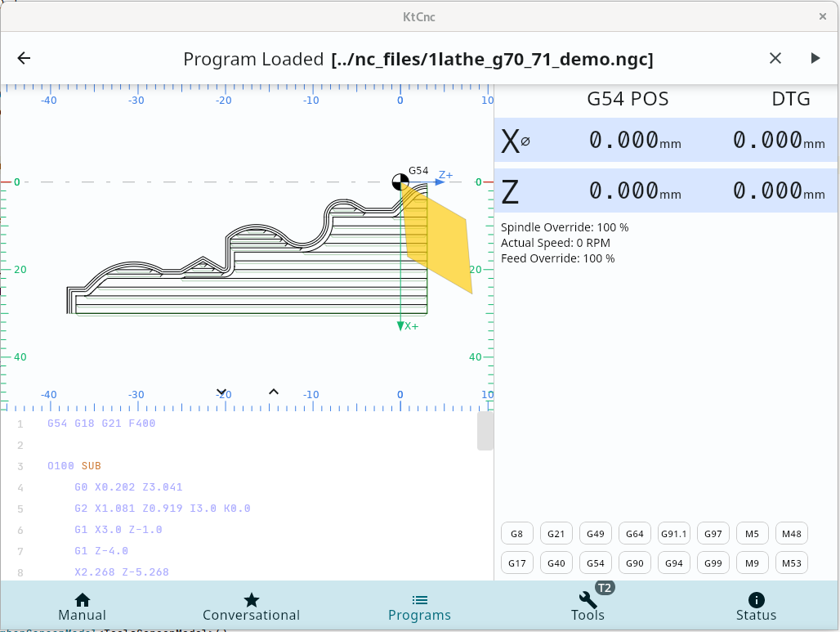
Task: Collapse preview with the down chevron
Action: pos(221,392)
